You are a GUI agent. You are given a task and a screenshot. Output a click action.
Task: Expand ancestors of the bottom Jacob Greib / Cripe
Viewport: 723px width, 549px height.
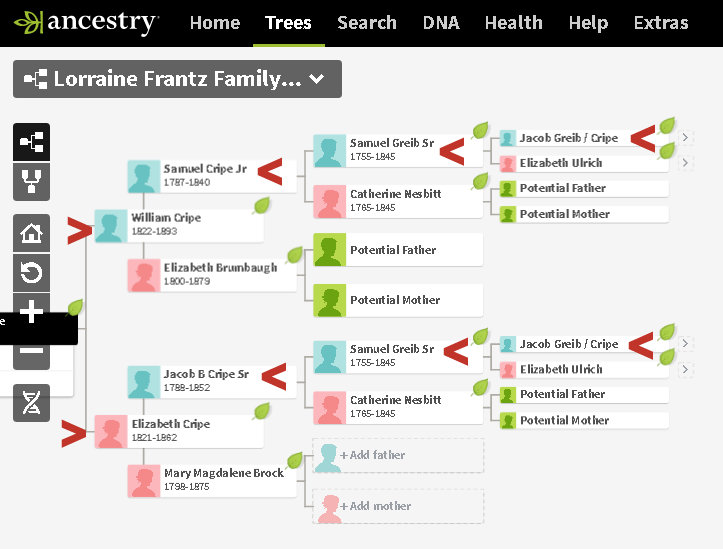[x=686, y=344]
